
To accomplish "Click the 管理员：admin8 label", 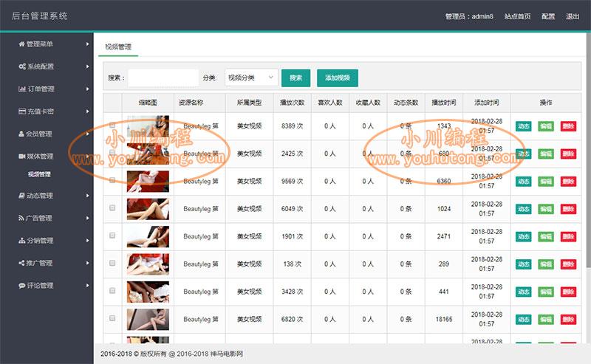I will (x=469, y=16).
